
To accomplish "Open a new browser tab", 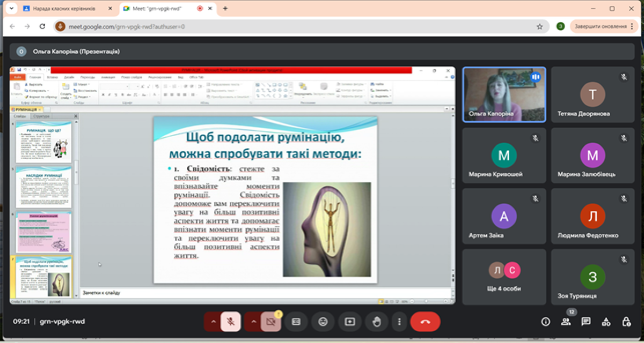I will coord(225,9).
